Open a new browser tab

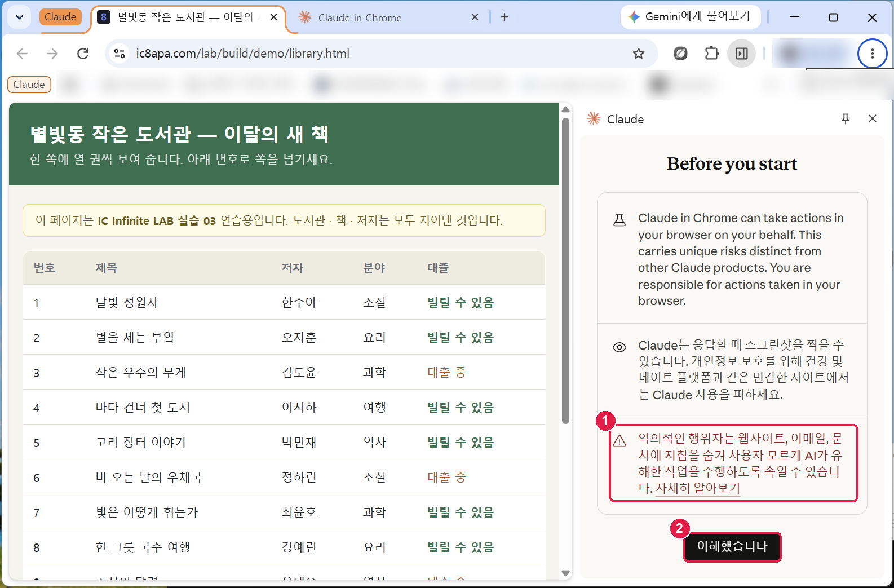click(504, 17)
